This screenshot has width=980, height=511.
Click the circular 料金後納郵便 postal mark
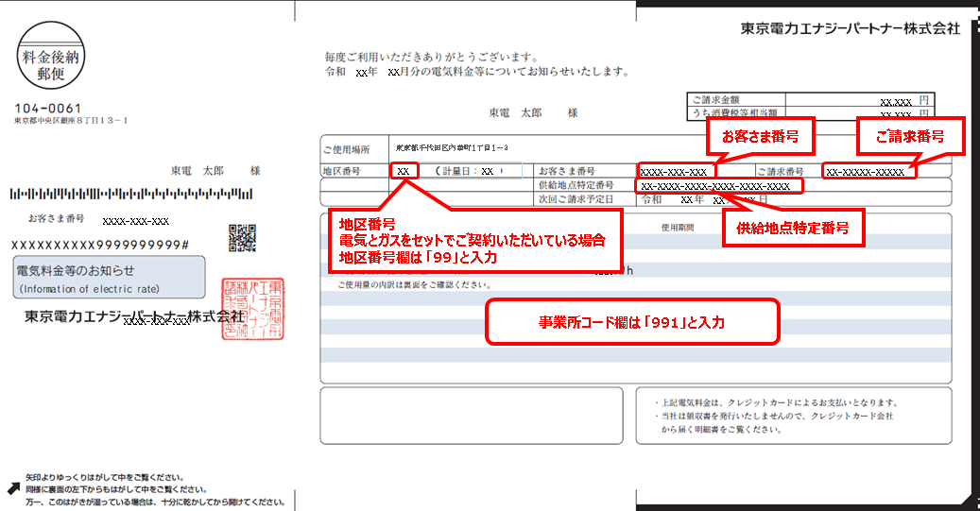[x=51, y=56]
